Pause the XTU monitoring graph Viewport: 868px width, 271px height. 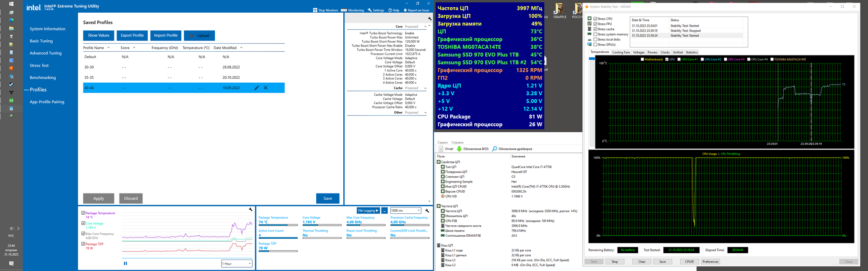[125, 263]
